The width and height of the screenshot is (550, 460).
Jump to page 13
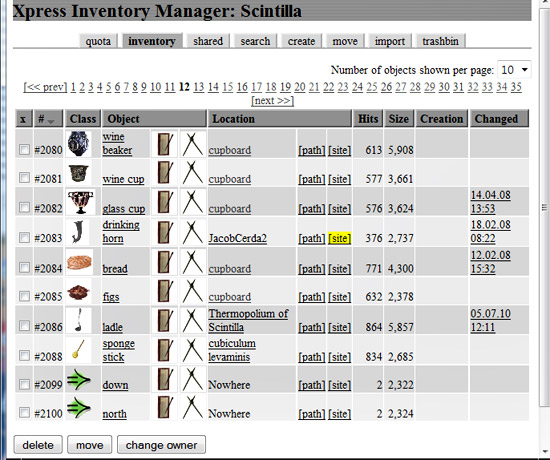(199, 87)
